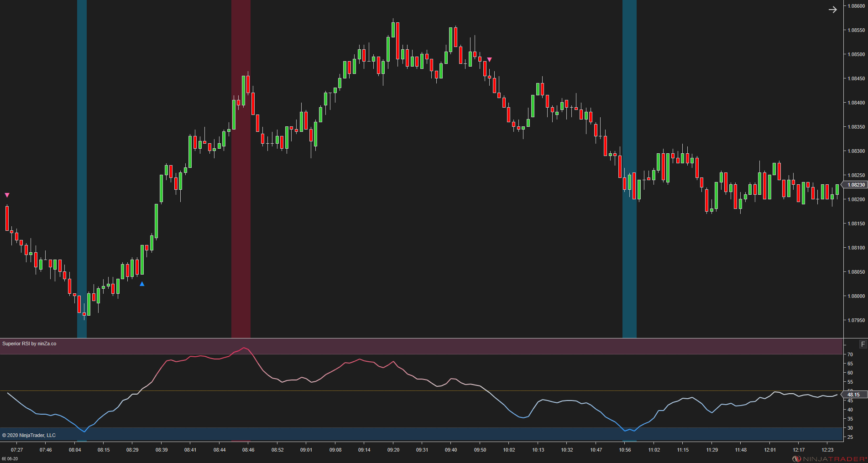Click the 09:20 time label
The height and width of the screenshot is (463, 868).
pyautogui.click(x=393, y=449)
